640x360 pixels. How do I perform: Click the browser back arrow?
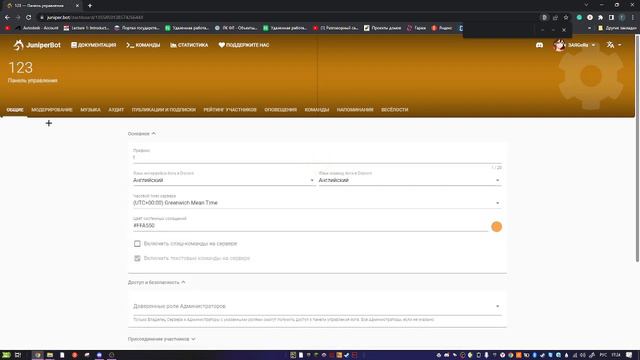pyautogui.click(x=7, y=17)
